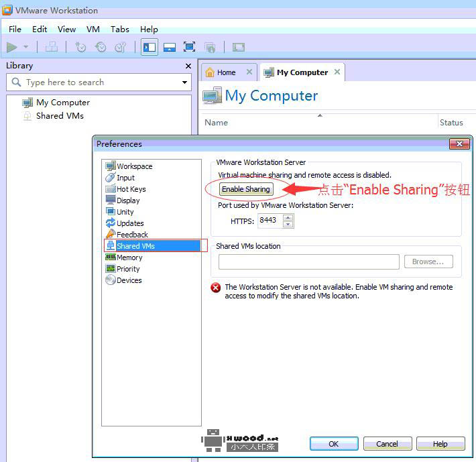Select Shared VMs in Preferences list
This screenshot has height=462, width=476.
(152, 246)
